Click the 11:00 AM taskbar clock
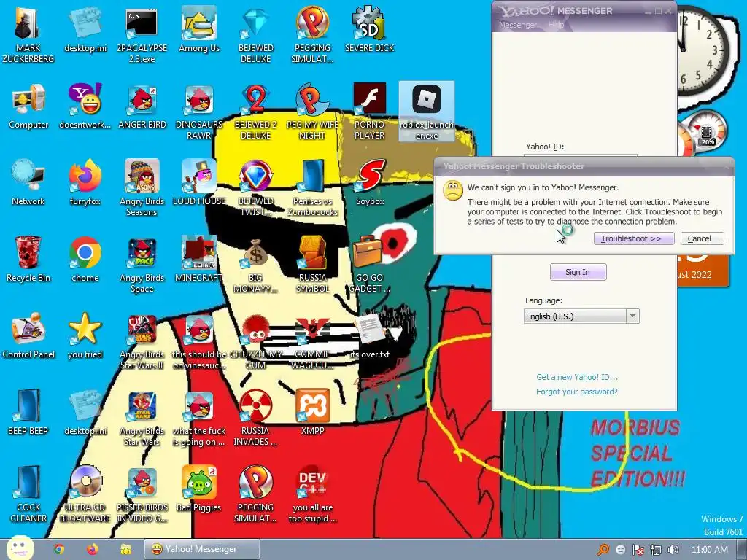 [709, 550]
